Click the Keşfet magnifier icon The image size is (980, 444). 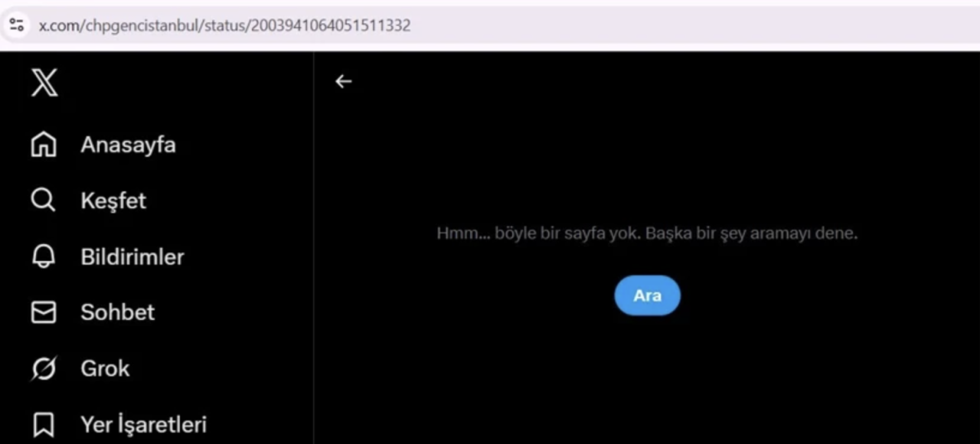pyautogui.click(x=43, y=201)
